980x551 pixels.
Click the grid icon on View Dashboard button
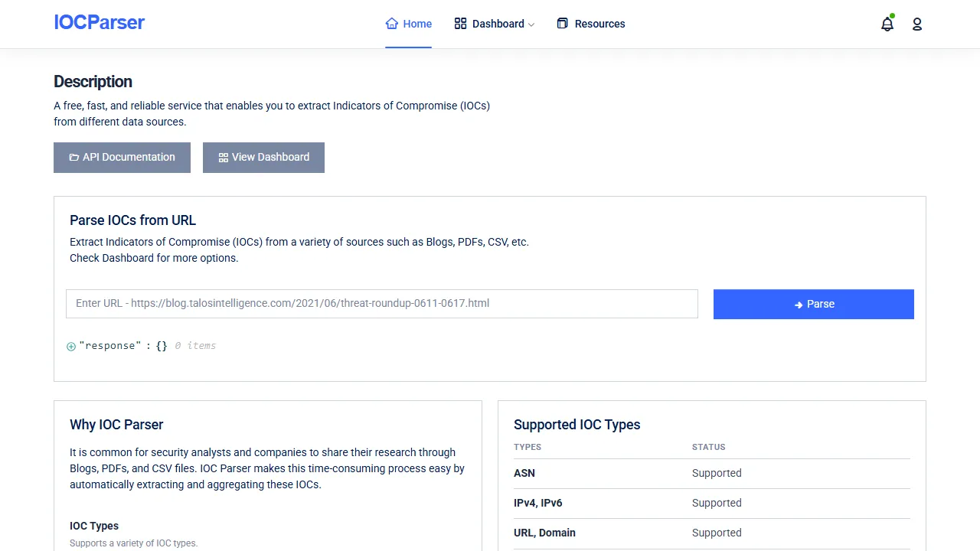click(x=223, y=157)
